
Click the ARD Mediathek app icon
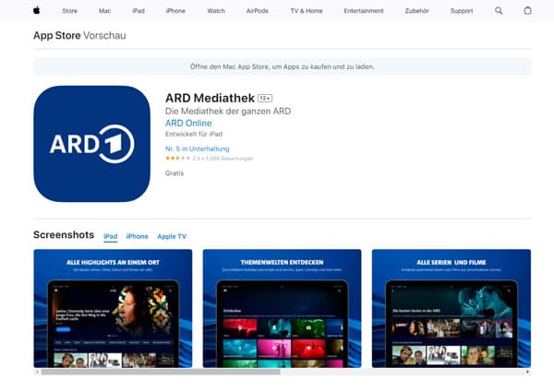point(91,144)
